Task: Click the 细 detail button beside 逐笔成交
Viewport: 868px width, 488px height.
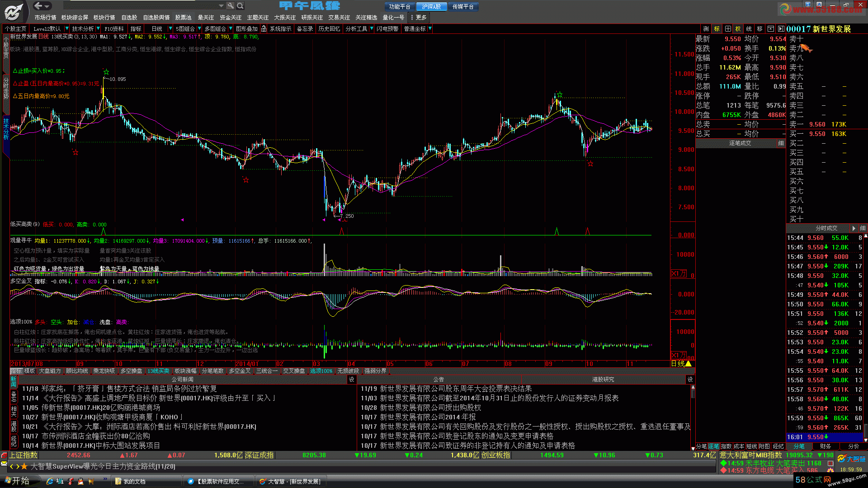Action: point(781,143)
